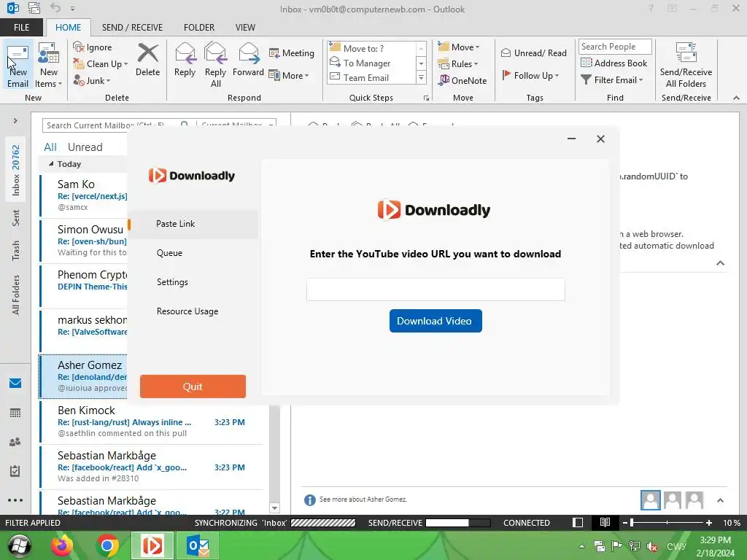Image resolution: width=747 pixels, height=560 pixels.
Task: Launch Firefox from the taskbar
Action: click(63, 545)
